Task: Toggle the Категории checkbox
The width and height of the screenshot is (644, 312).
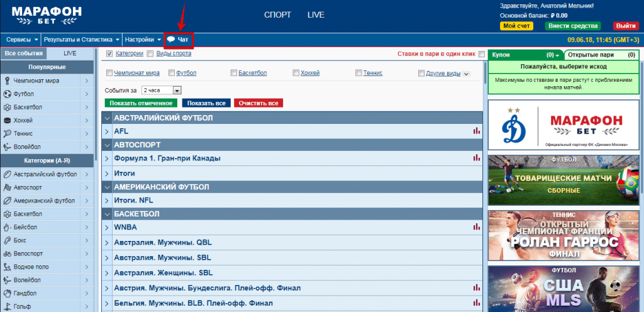Action: tap(109, 54)
